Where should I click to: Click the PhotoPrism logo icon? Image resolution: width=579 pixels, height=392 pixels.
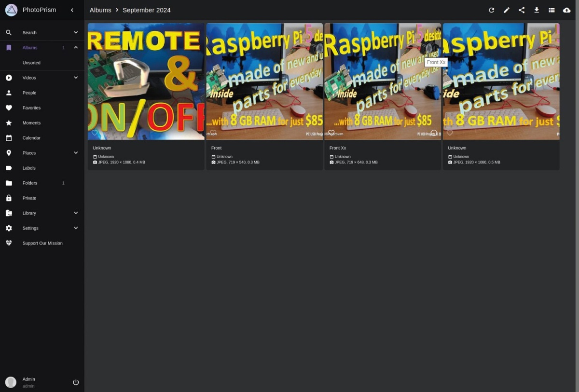[11, 10]
